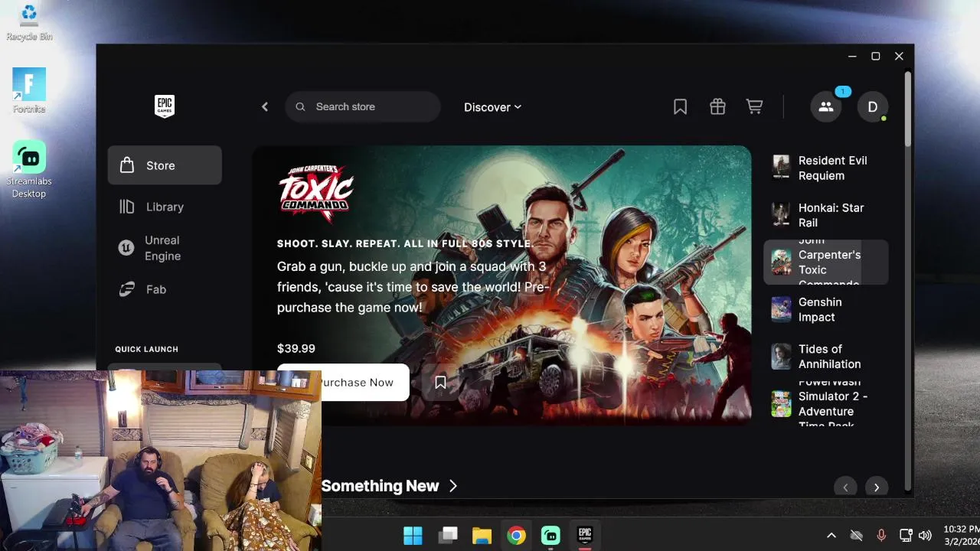Screen dimensions: 980x551
Task: Click the Epic Games taskbar icon
Action: [585, 535]
